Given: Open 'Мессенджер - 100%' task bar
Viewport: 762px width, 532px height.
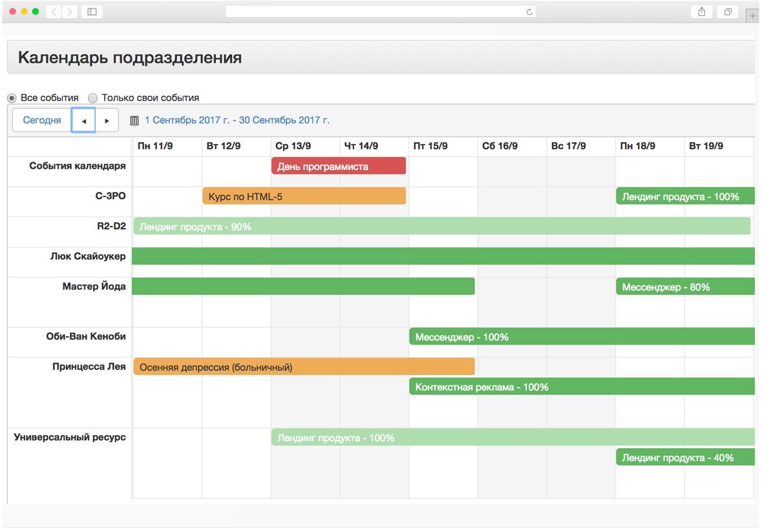Looking at the screenshot, I should pos(582,337).
